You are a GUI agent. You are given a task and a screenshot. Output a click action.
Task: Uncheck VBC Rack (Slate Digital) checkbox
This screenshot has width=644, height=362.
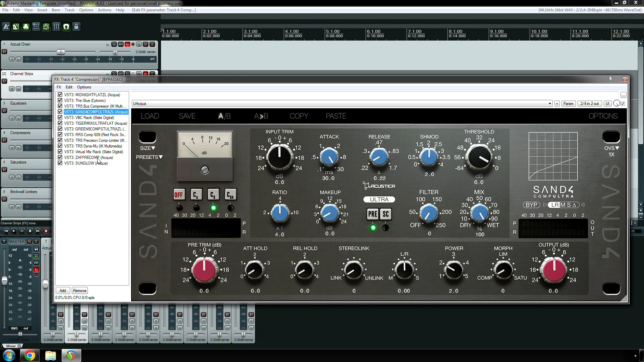[x=60, y=118]
